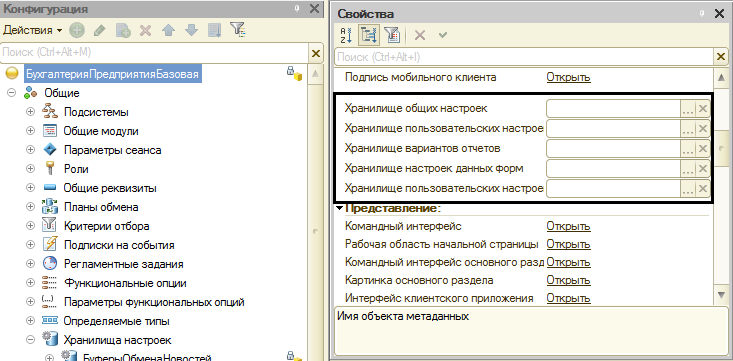Screen dimensions: 733x361
Task: Click ellipsis button for Хранилище общих настроек
Action: point(688,109)
